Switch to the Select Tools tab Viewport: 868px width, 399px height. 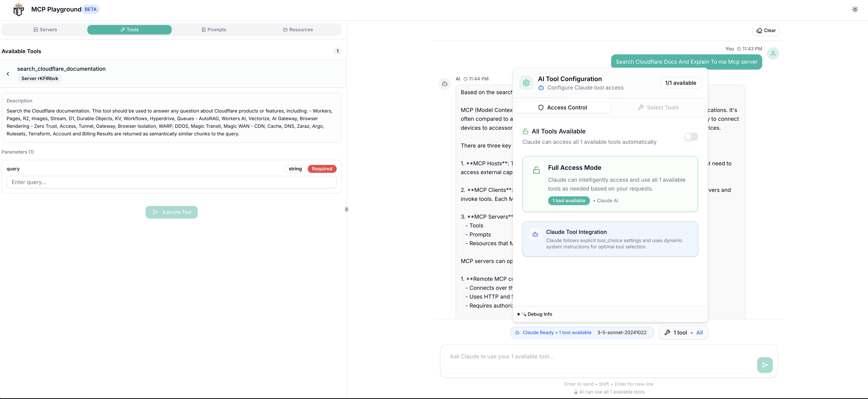point(658,107)
